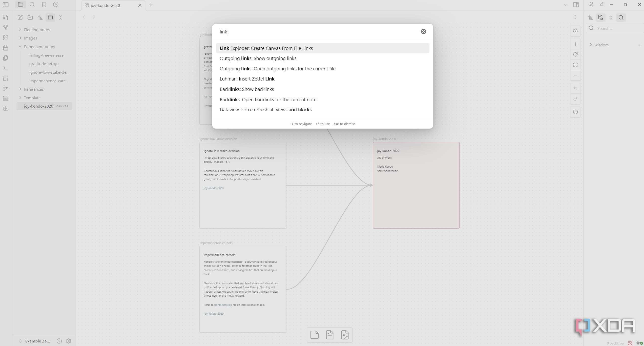
Task: Zoom in on the canvas plus icon
Action: [575, 44]
